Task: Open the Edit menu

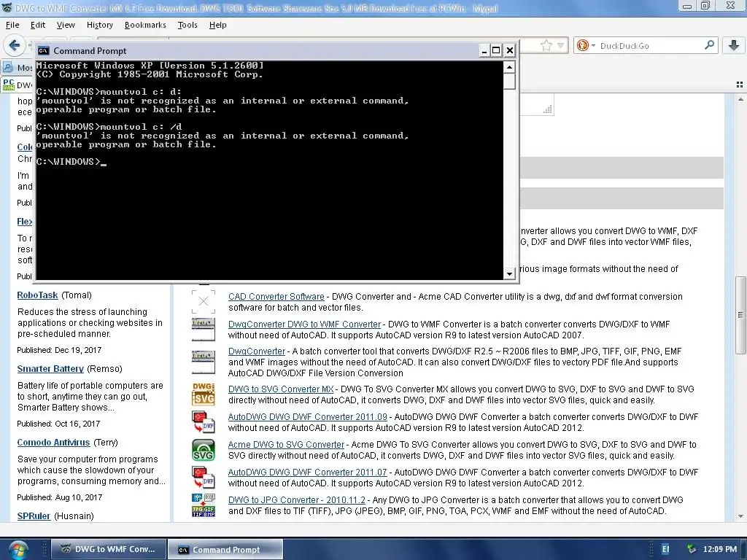Action: 38,25
